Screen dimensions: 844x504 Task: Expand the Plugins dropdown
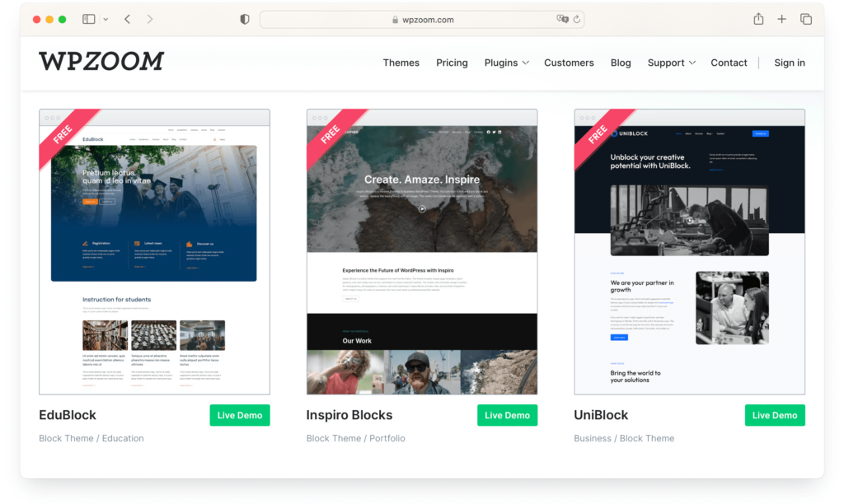click(x=507, y=63)
